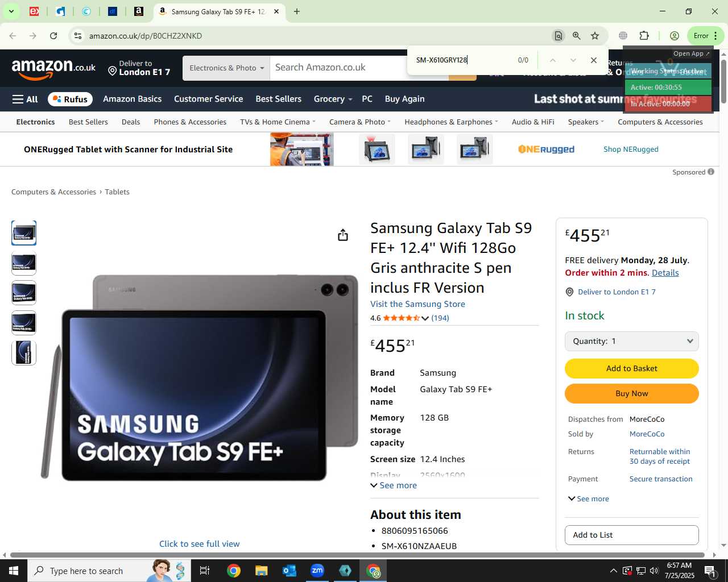Screen dimensions: 728x582
Task: Open the Electronics & Photo search category dropdown
Action: [226, 68]
